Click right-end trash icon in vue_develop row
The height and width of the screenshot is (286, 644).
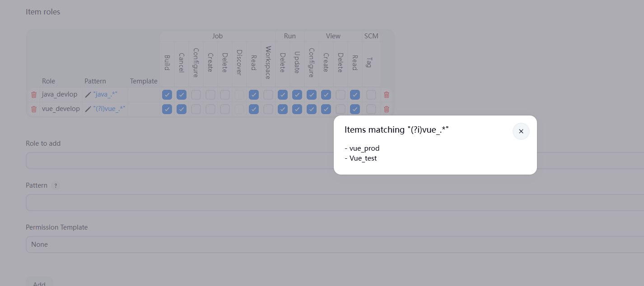pos(386,109)
